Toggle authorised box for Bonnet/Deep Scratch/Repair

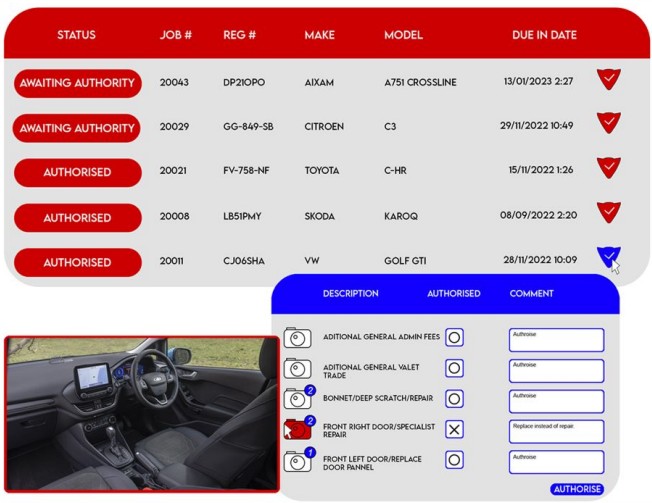454,399
